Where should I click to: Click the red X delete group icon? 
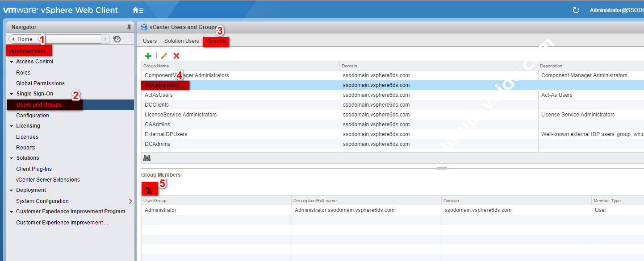click(x=176, y=56)
